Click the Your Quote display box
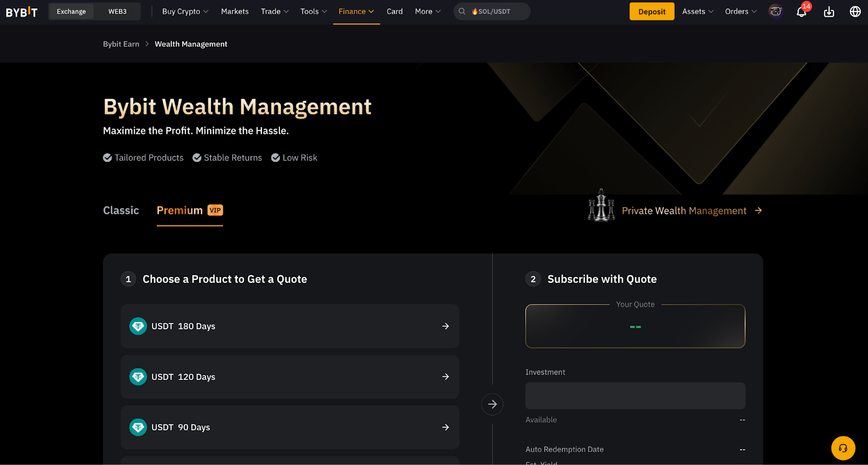The width and height of the screenshot is (868, 465). click(635, 326)
